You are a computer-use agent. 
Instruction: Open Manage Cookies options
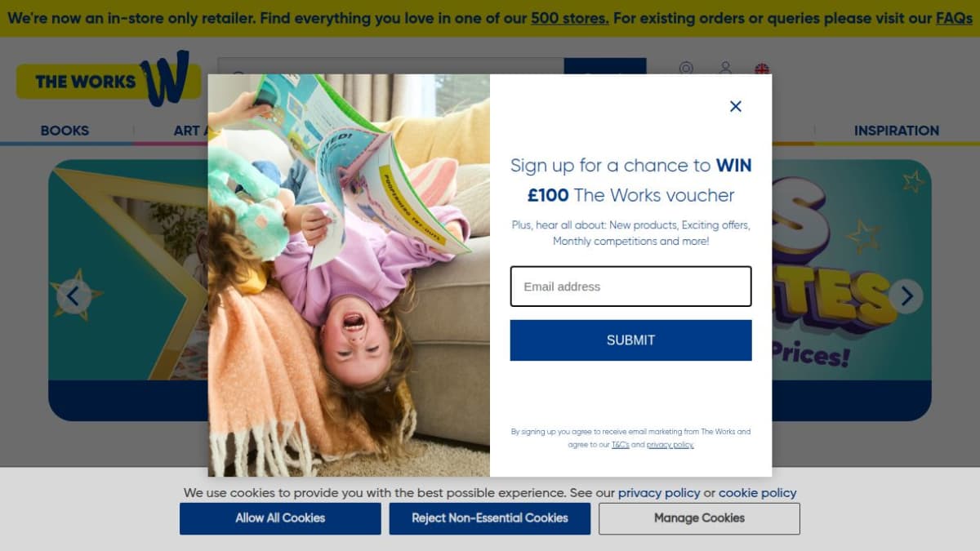coord(699,518)
